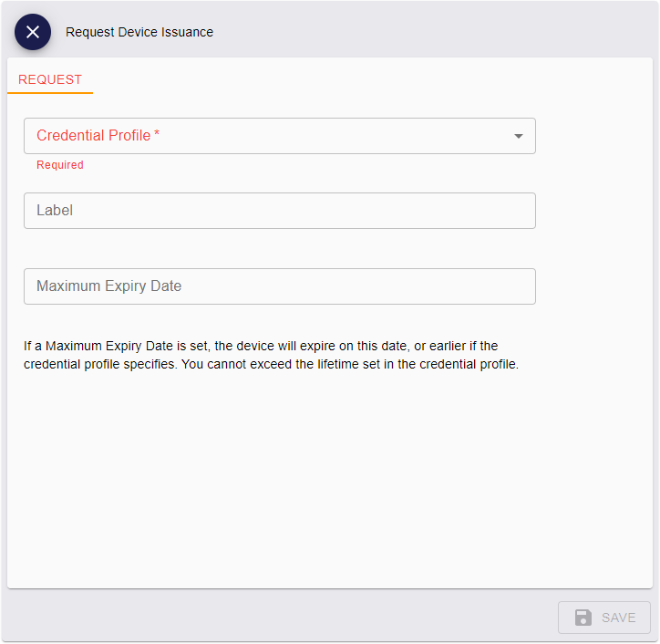Expand the Credential Profile dropdown arrow
The image size is (660, 644).
pos(518,136)
